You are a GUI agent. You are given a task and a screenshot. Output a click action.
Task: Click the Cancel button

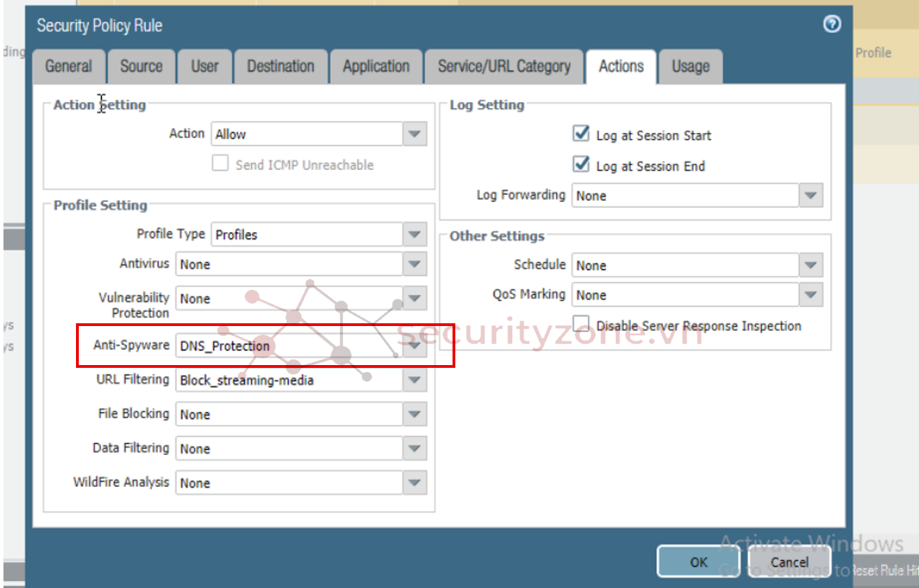pyautogui.click(x=789, y=562)
